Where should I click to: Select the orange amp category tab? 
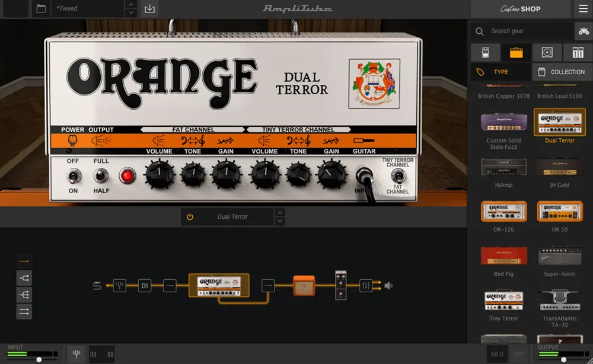click(x=517, y=52)
